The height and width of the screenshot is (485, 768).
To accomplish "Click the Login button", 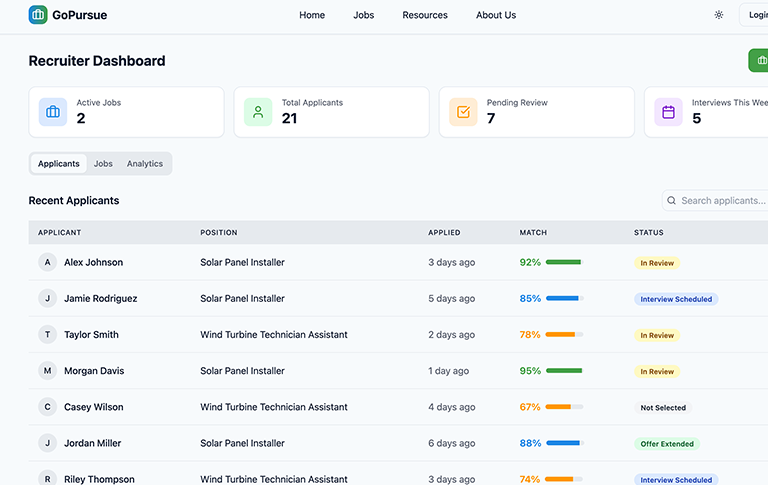I will point(754,15).
